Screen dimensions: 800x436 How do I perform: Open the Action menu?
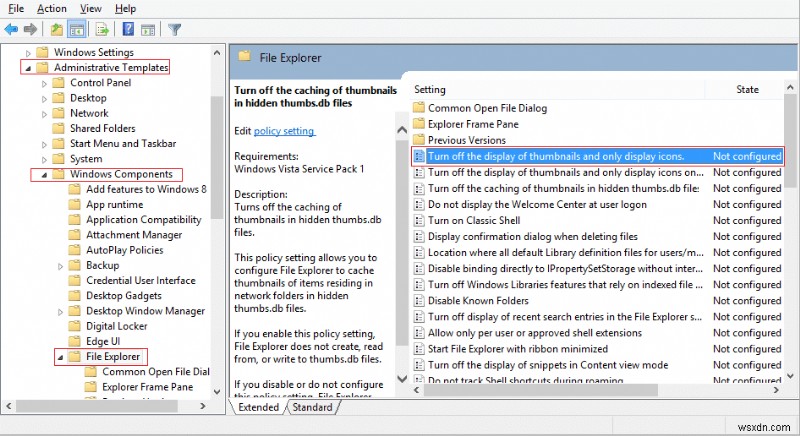pyautogui.click(x=52, y=9)
